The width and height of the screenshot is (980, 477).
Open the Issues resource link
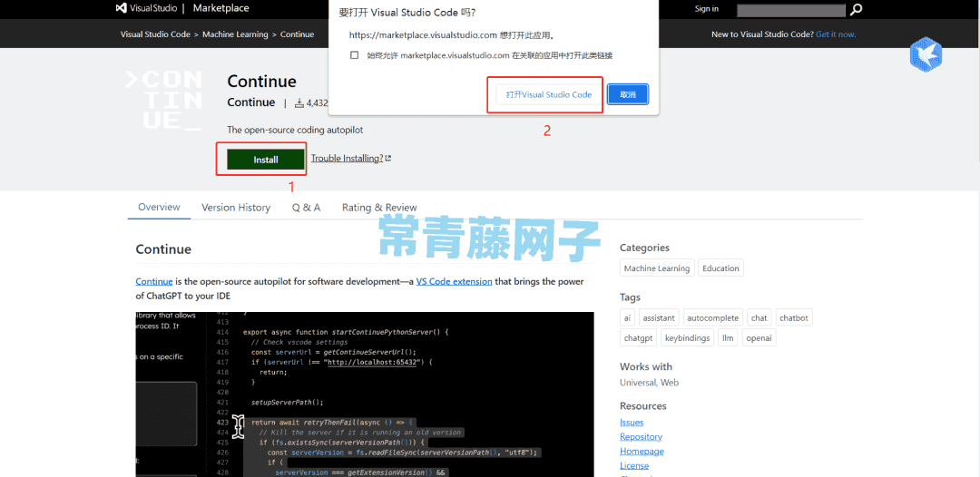632,423
